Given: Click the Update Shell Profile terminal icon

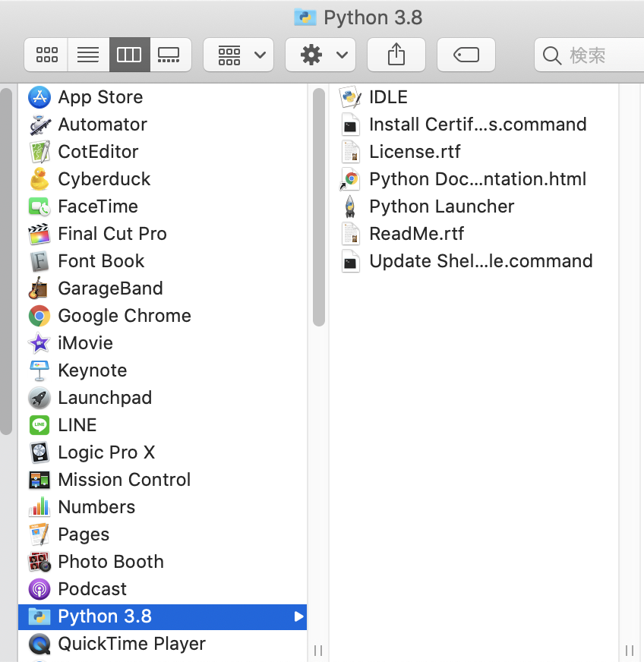Looking at the screenshot, I should click(x=351, y=261).
